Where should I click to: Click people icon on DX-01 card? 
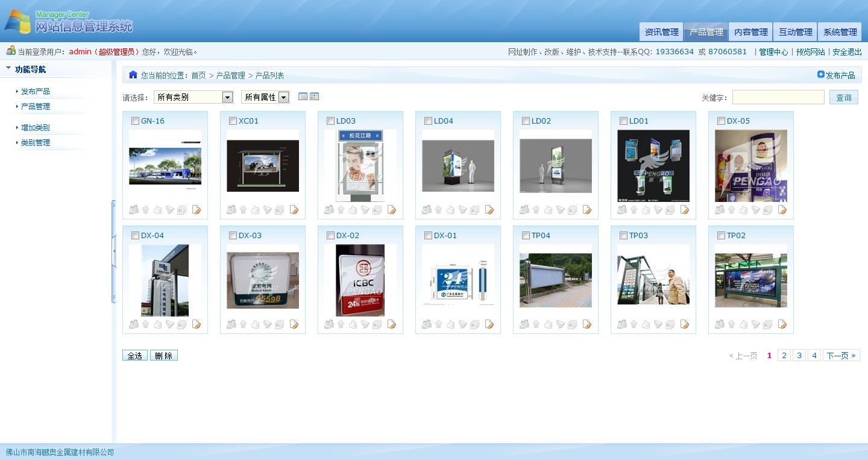pos(427,324)
